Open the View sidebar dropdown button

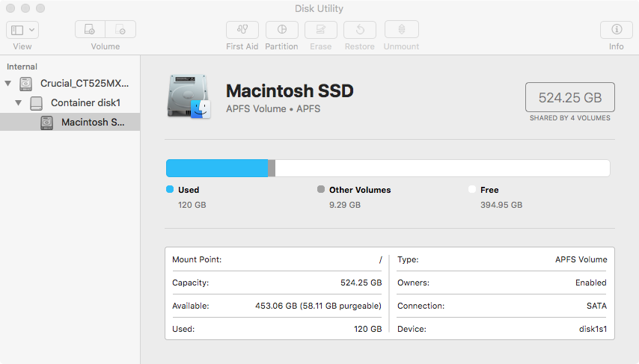[22, 30]
